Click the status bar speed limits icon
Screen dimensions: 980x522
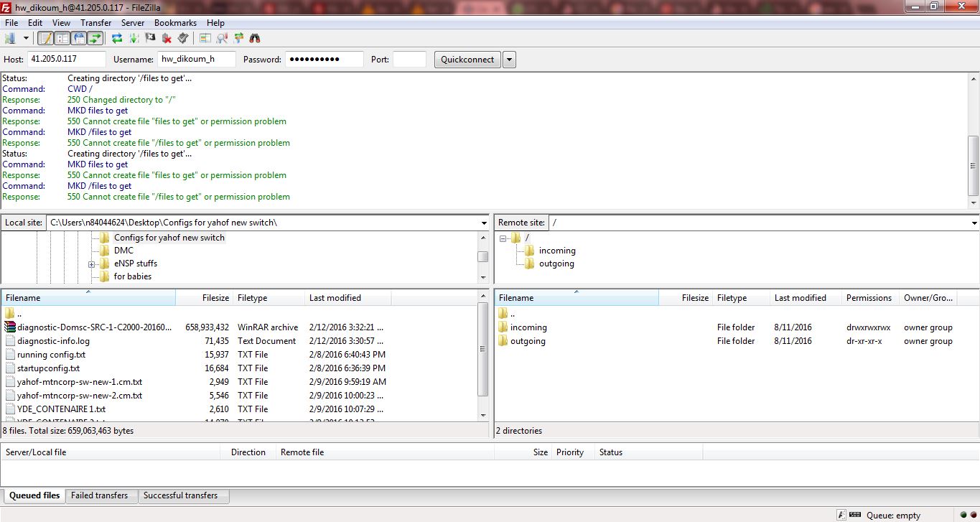point(855,515)
